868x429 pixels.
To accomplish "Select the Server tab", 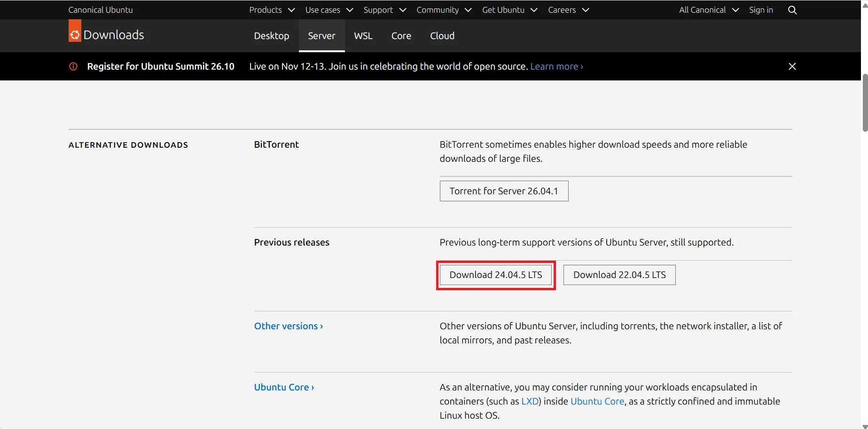I will [x=322, y=36].
